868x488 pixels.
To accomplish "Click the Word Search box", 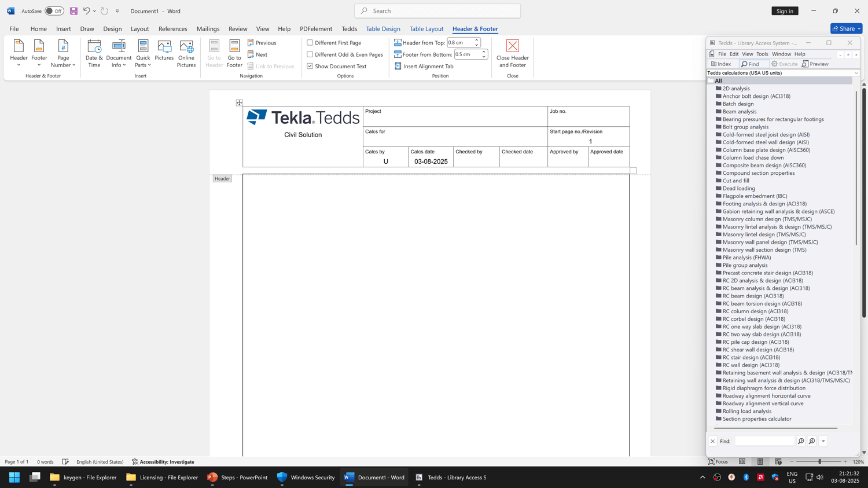I will click(x=437, y=11).
